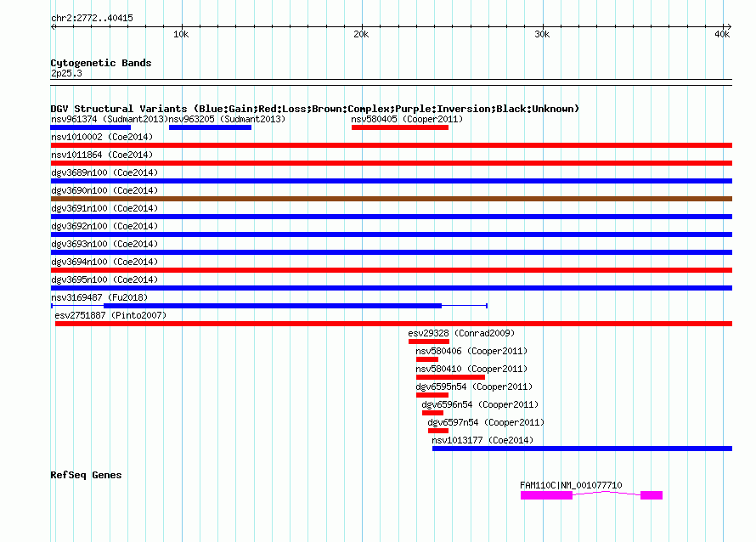Select the blue nsv1013177 gain bar
The width and height of the screenshot is (756, 542).
coord(583,449)
